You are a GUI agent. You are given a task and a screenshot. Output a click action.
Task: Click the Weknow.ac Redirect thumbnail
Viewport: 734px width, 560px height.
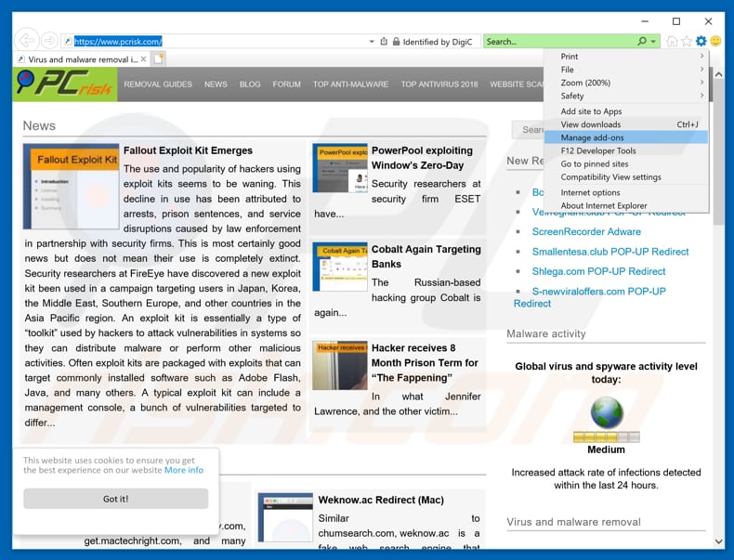285,517
